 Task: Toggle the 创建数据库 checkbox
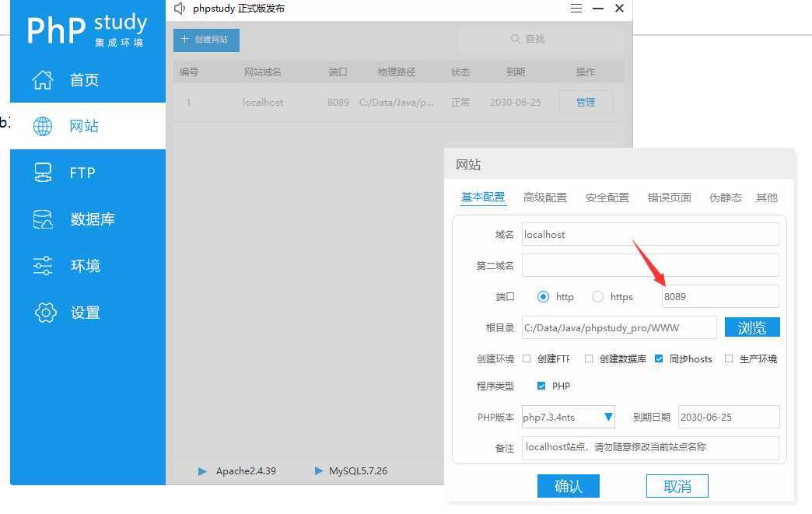589,358
